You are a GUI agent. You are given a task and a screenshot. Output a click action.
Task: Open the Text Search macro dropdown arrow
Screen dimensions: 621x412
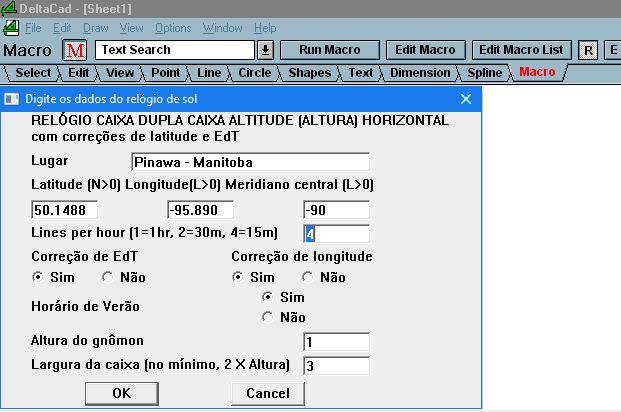pos(265,50)
